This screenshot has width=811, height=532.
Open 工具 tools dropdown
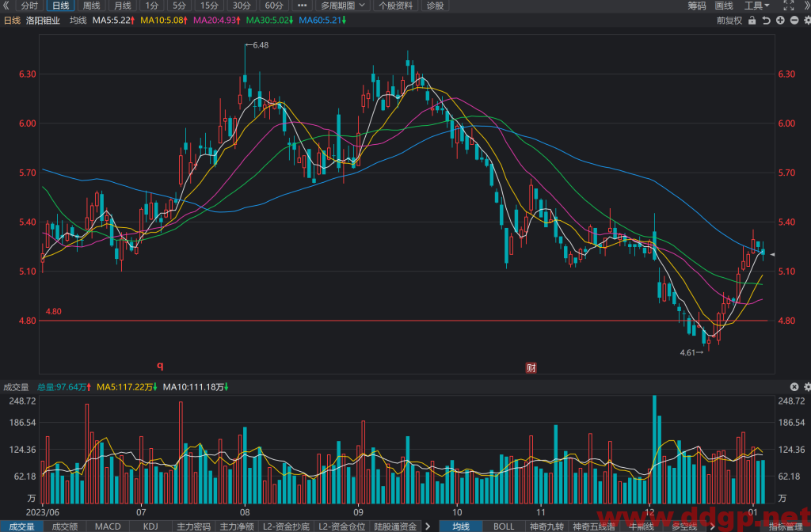coord(756,6)
